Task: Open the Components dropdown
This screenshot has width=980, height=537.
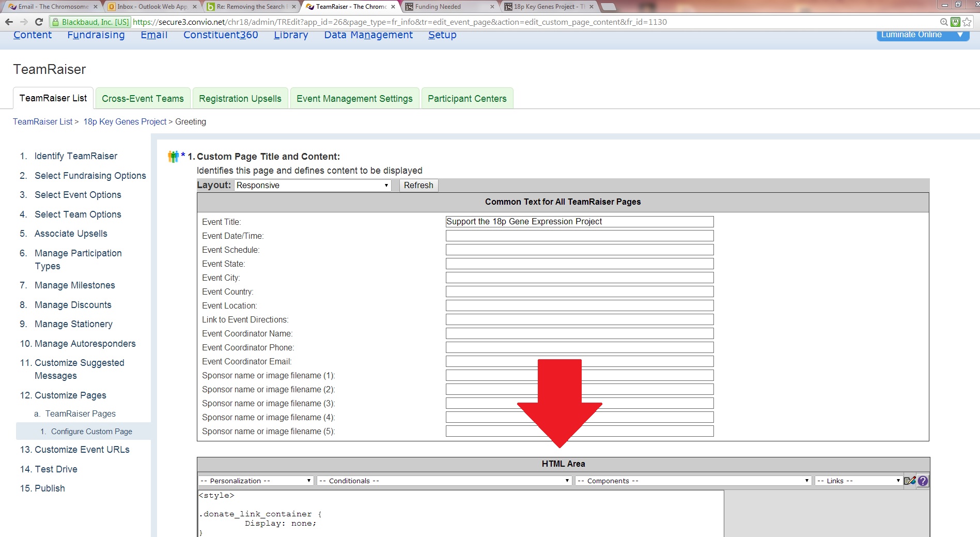Action: (x=693, y=481)
